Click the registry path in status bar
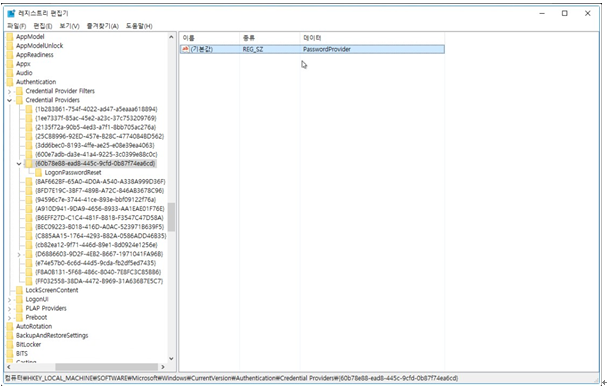 [231, 378]
